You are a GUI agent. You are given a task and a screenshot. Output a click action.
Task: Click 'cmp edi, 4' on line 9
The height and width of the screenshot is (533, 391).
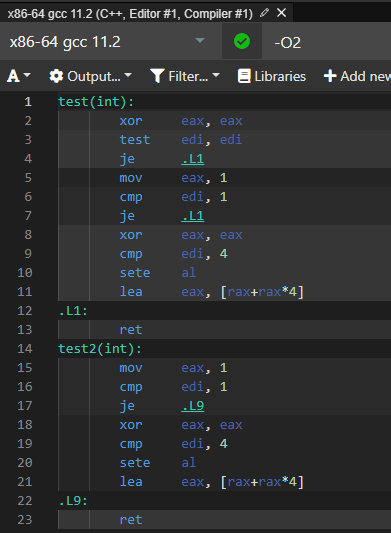pos(173,254)
